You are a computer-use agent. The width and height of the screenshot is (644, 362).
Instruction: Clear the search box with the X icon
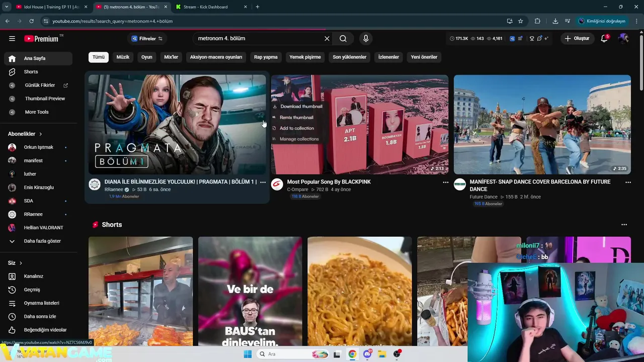327,38
